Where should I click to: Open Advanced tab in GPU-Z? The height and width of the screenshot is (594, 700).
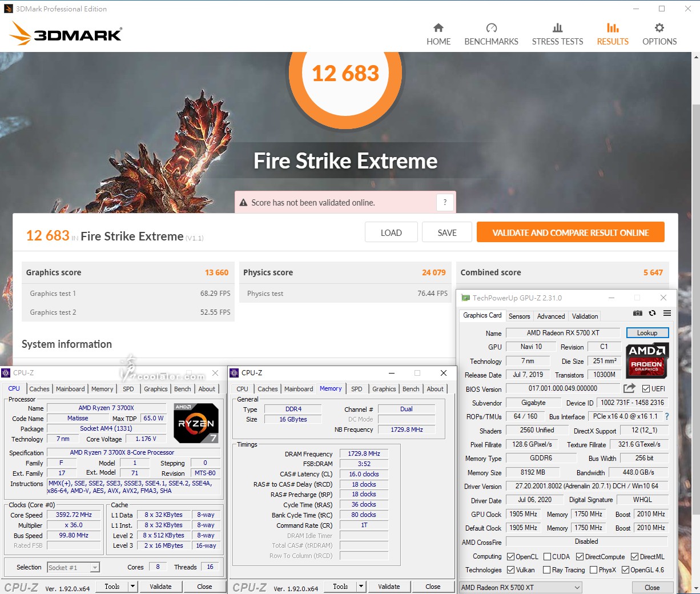click(x=551, y=316)
